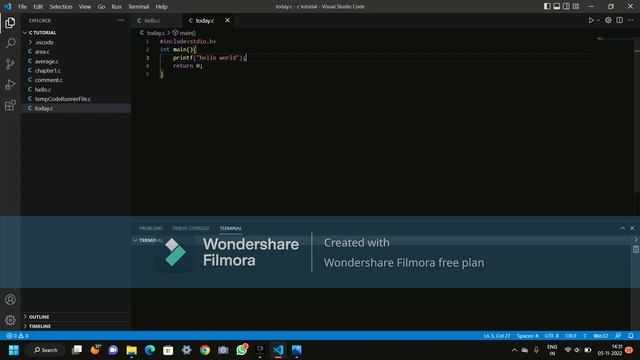Open File Explorer from taskbar
The image size is (640, 360).
[131, 350]
